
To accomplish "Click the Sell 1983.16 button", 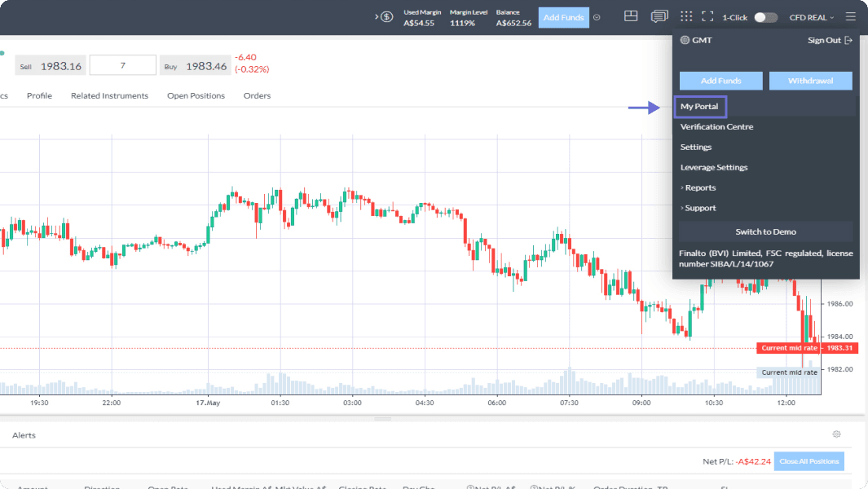I will point(51,66).
